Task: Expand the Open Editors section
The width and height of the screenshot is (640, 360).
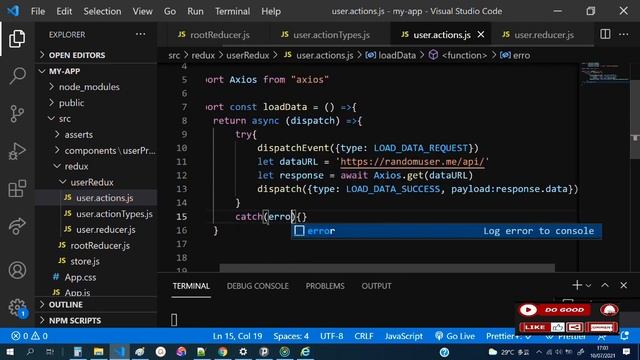Action: click(x=76, y=55)
